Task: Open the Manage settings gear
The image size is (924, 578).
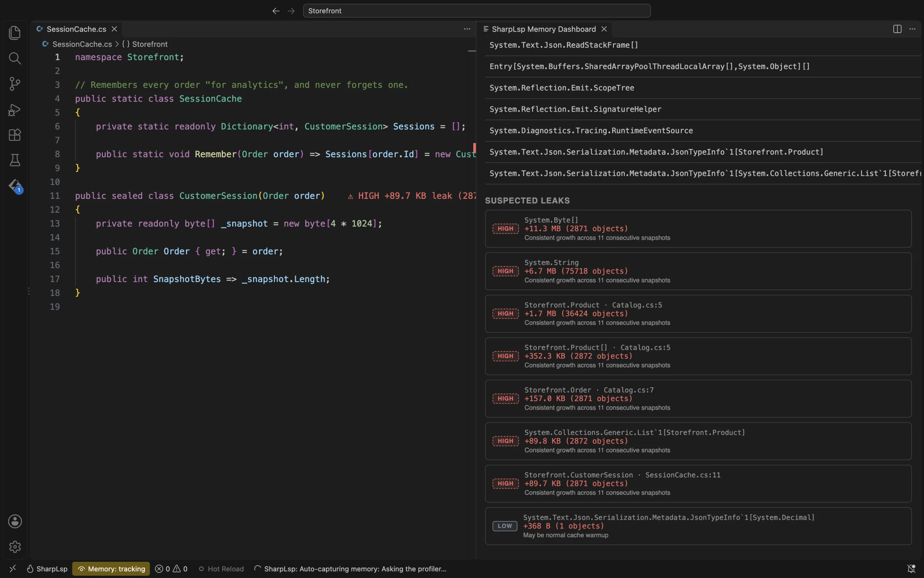Action: click(15, 547)
